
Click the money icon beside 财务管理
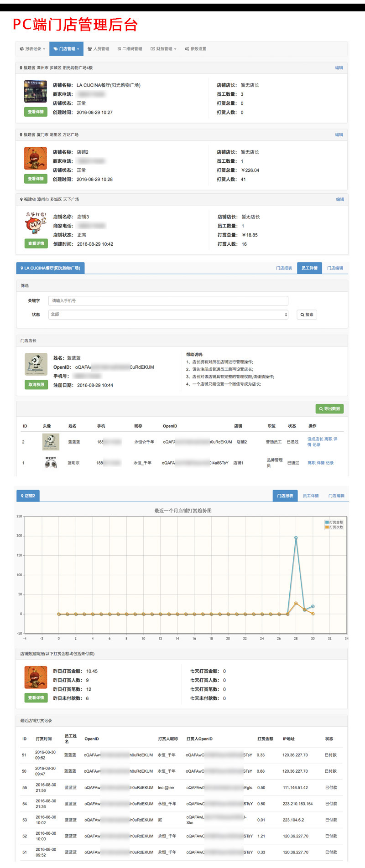point(153,49)
